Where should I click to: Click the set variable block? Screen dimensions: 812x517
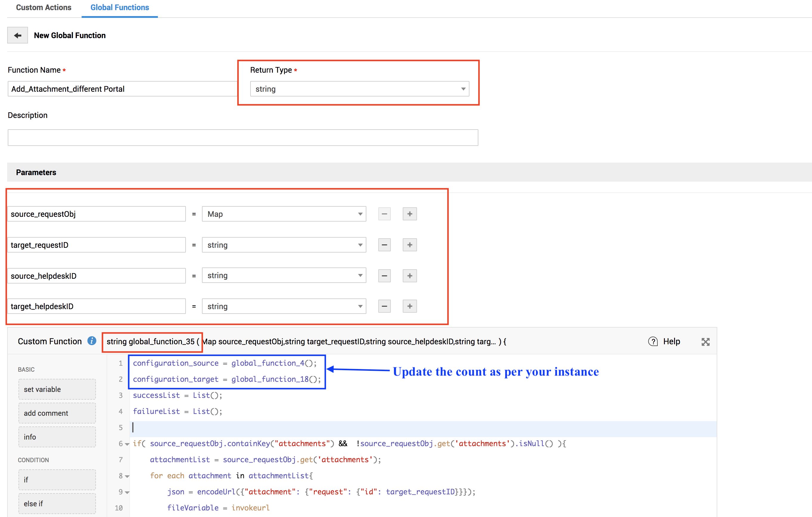pos(57,389)
